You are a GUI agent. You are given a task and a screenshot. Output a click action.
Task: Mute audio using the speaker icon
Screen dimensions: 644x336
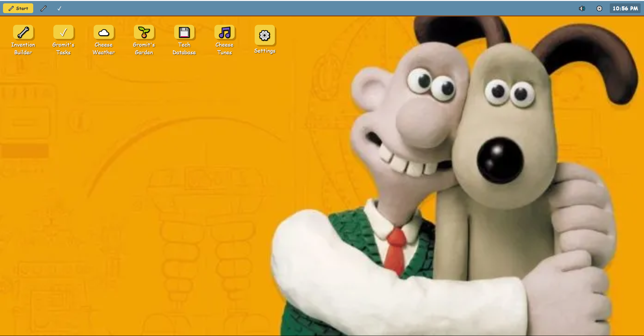[x=582, y=8]
